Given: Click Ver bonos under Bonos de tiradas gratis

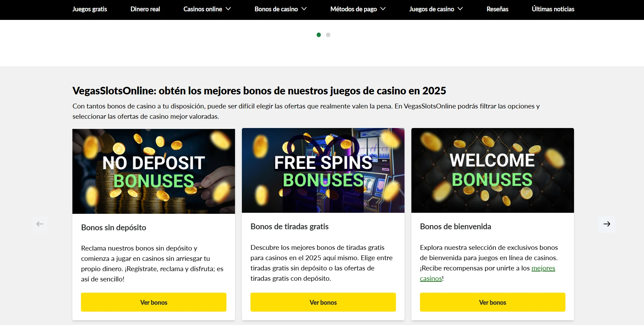Looking at the screenshot, I should 323,302.
